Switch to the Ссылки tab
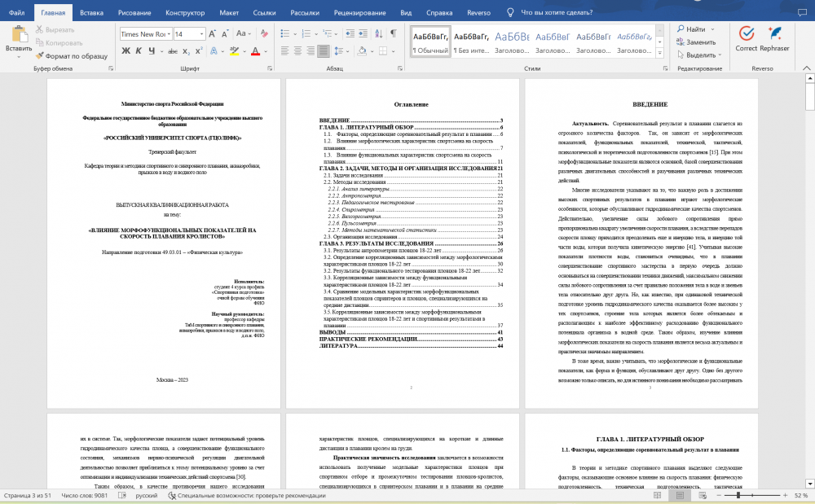Image resolution: width=815 pixels, height=504 pixels. [x=264, y=12]
